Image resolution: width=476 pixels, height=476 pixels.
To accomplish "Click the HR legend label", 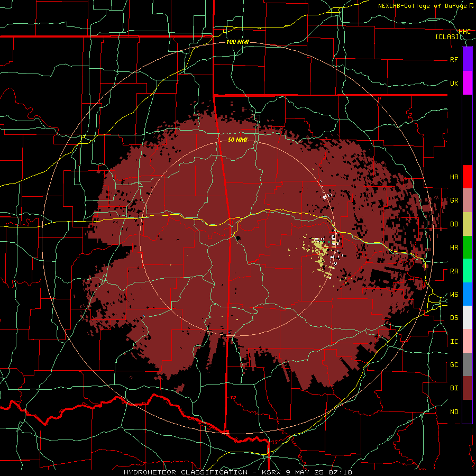I will [x=454, y=248].
